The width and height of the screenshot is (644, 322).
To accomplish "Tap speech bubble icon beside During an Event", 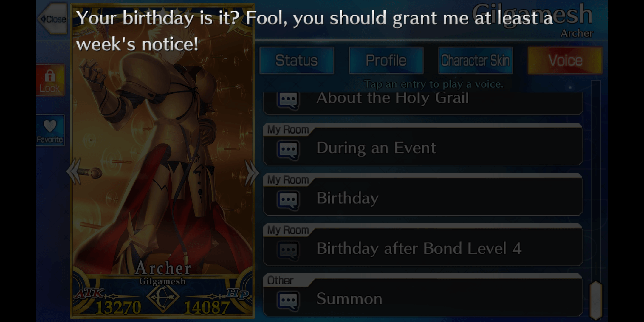I will click(x=288, y=149).
